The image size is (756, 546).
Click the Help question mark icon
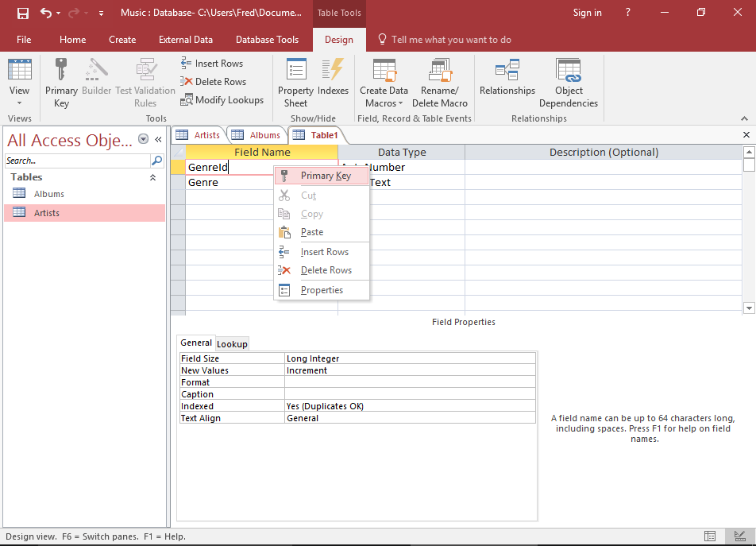(x=627, y=13)
